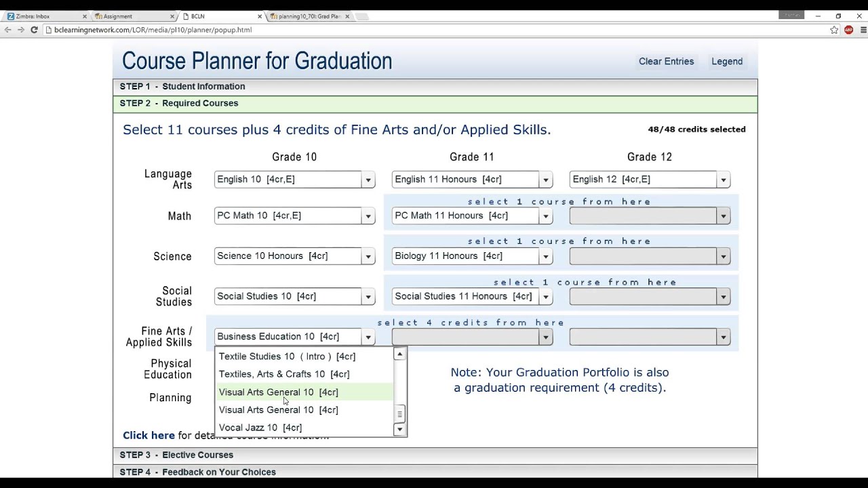Close the Zimbra: Inbox tab
The width and height of the screenshot is (868, 488).
point(83,16)
